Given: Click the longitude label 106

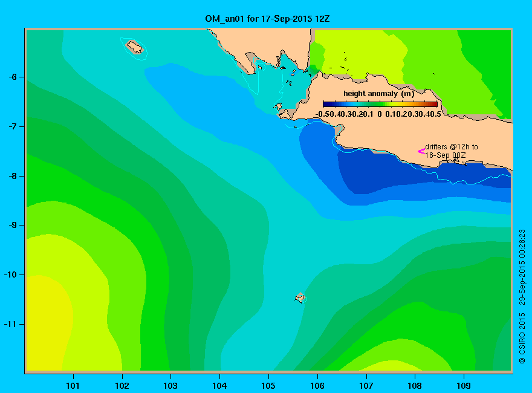Looking at the screenshot, I should 317,386.
